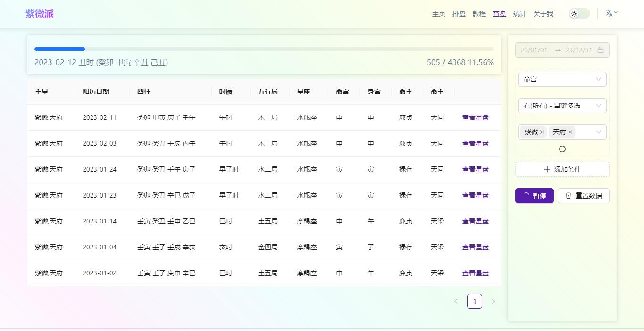Click the calendar icon in date range
Viewport: 644px width, 331px height.
pos(601,50)
